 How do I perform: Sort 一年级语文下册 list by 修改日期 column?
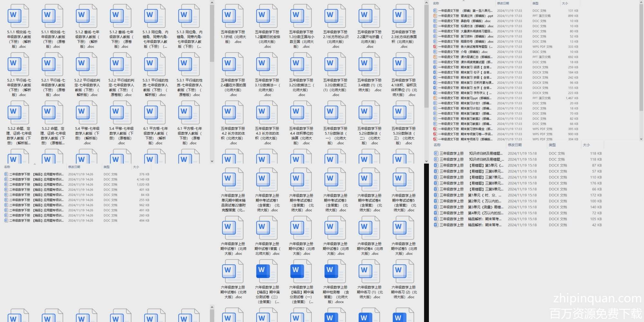(x=503, y=3)
